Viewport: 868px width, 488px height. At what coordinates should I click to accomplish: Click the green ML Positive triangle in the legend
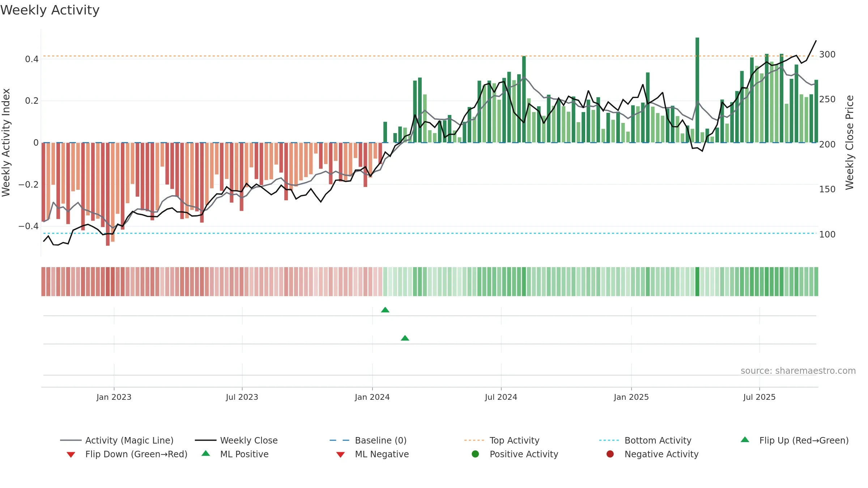point(206,453)
